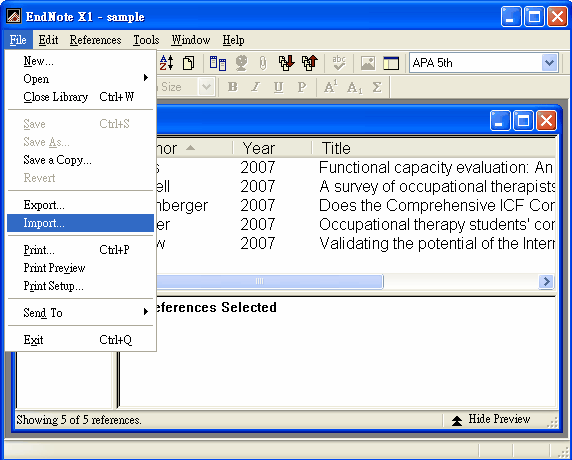Viewport: 572px width, 460px height.
Task: Click the abc Spell Check icon
Action: [x=339, y=63]
